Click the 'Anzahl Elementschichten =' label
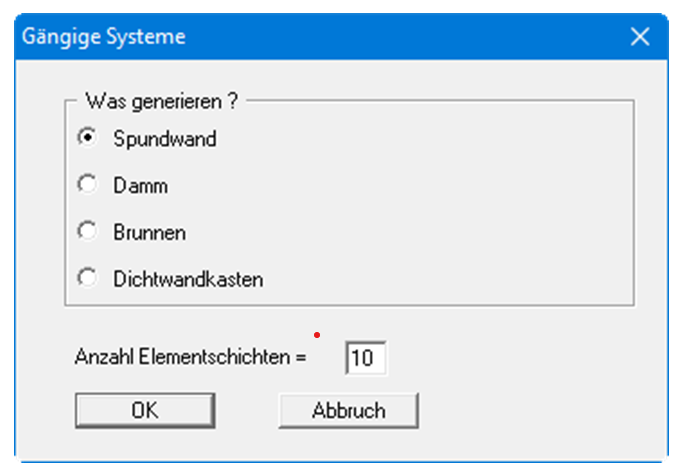 [x=190, y=358]
